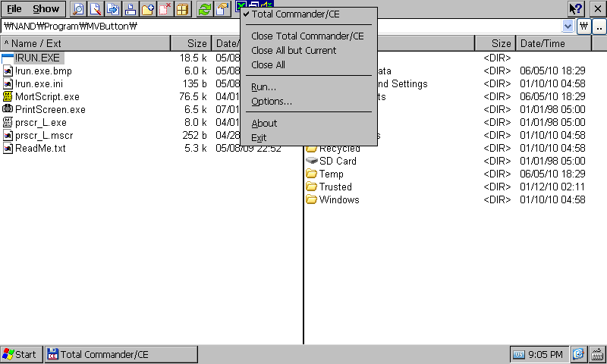Image resolution: width=607 pixels, height=364 pixels.
Task: Select the file name PrintScreen.exe
Action: (50, 109)
